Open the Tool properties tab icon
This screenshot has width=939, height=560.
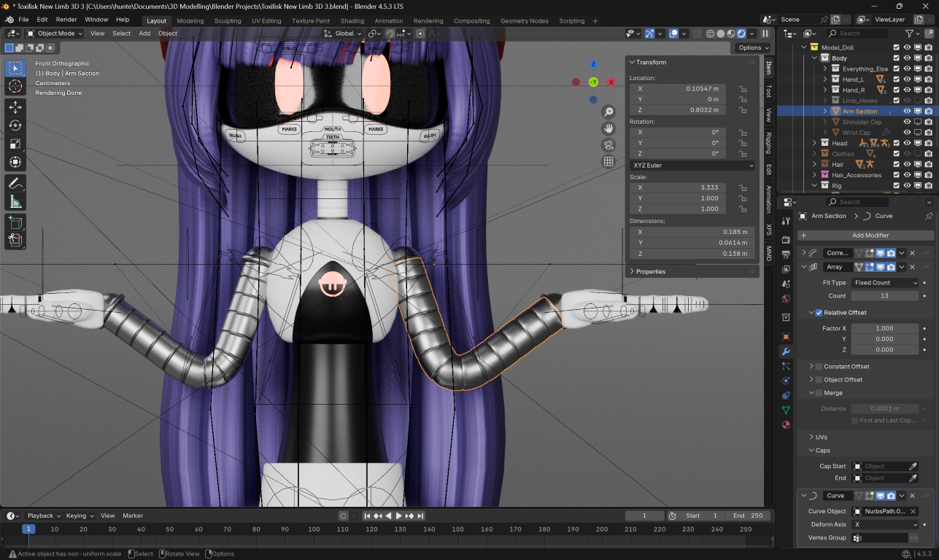coord(786,221)
